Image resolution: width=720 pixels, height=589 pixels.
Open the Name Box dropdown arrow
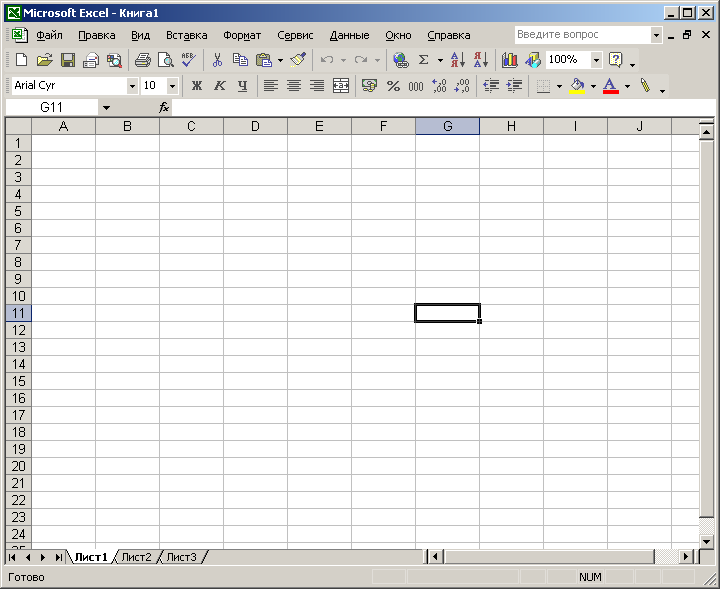click(106, 108)
